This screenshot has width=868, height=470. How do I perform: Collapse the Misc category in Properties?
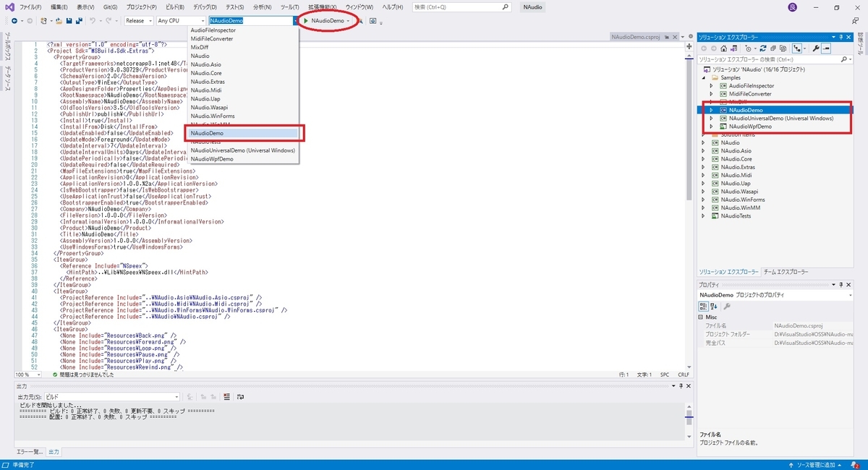(702, 317)
